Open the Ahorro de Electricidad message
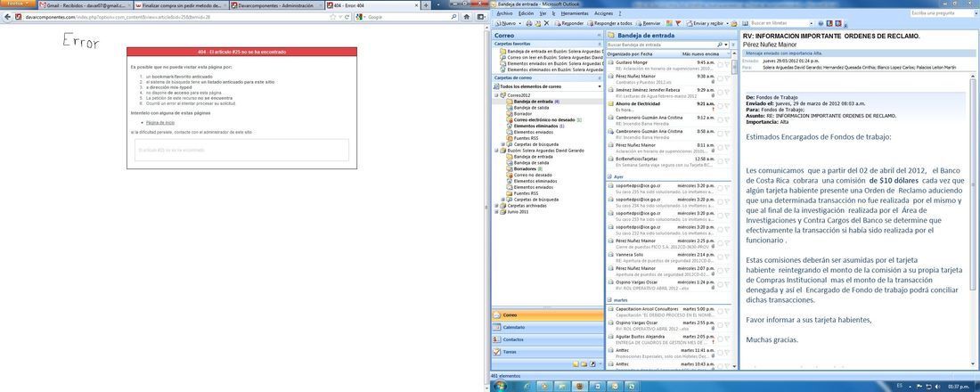Screen dimensions: 980x392 point(667,106)
